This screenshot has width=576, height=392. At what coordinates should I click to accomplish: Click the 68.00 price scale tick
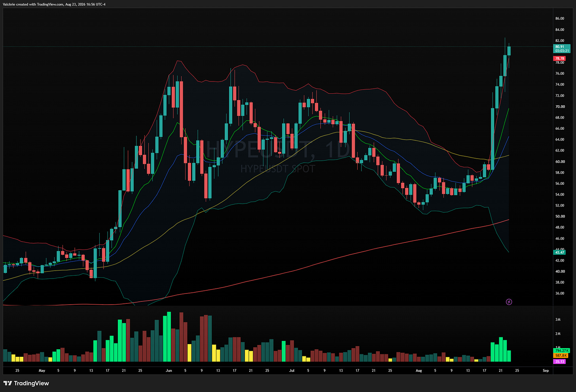[x=560, y=118]
